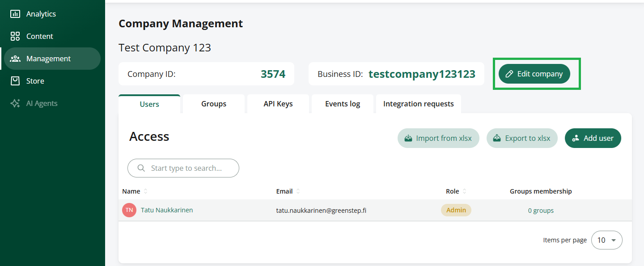
Task: Open the Store bag icon
Action: pyautogui.click(x=15, y=81)
